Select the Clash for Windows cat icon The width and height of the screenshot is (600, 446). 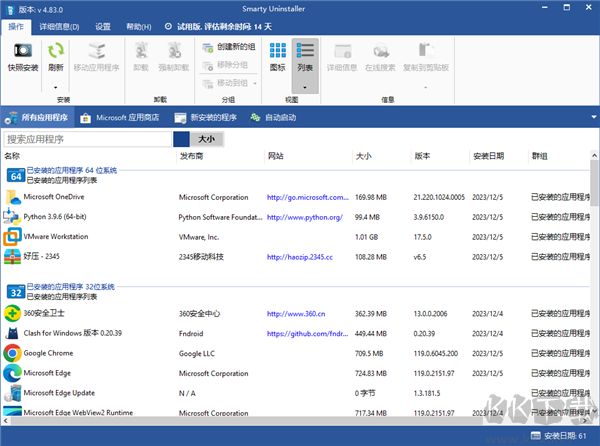coord(13,333)
